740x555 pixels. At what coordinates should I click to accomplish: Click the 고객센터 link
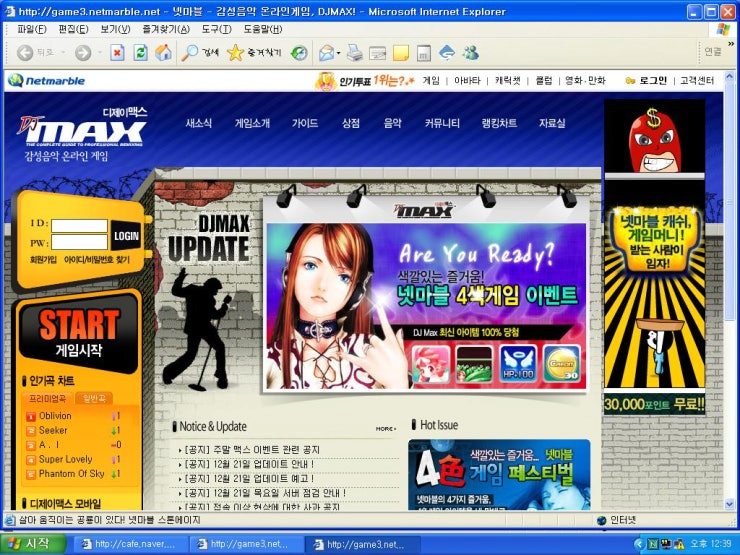697,81
